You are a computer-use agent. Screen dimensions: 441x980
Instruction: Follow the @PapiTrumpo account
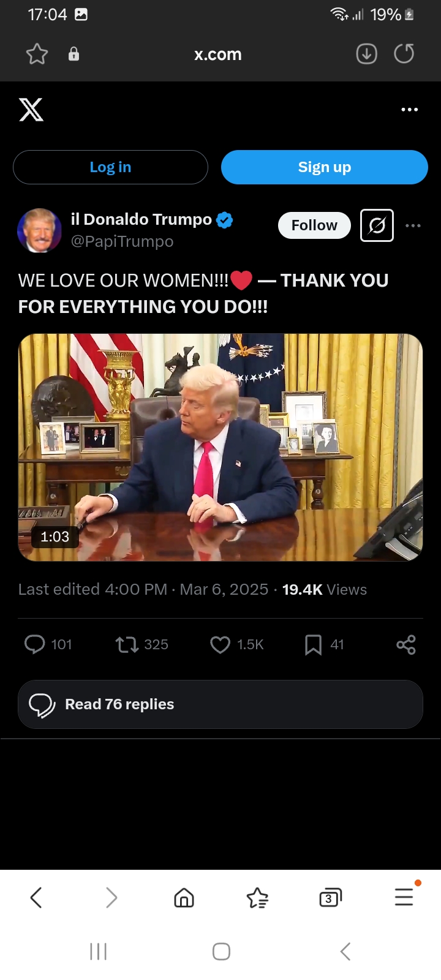pyautogui.click(x=314, y=225)
